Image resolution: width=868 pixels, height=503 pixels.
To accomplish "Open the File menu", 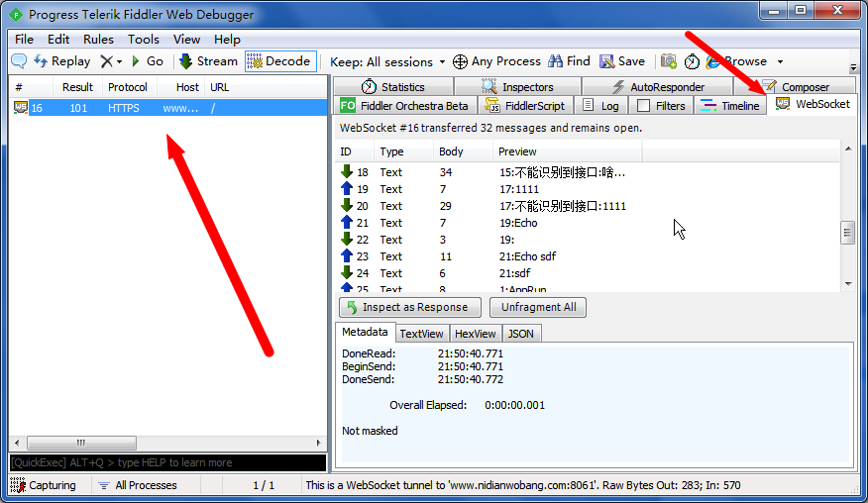I will [24, 40].
